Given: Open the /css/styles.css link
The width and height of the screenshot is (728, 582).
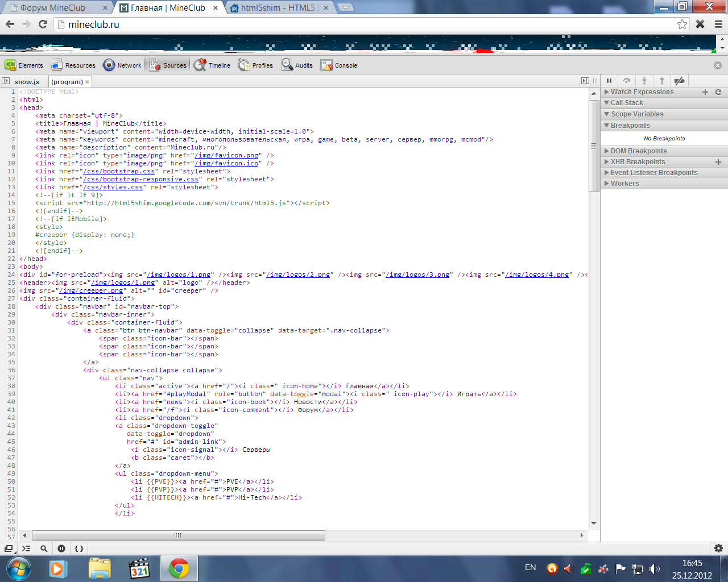Looking at the screenshot, I should pyautogui.click(x=113, y=187).
